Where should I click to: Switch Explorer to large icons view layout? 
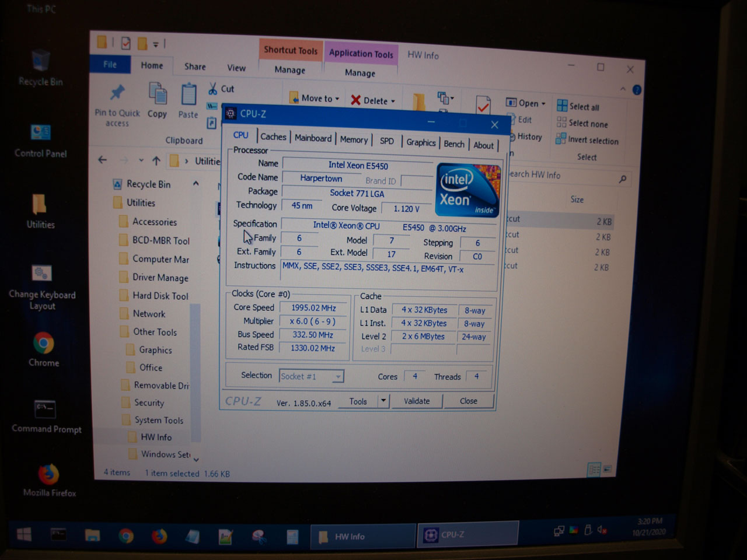point(608,469)
